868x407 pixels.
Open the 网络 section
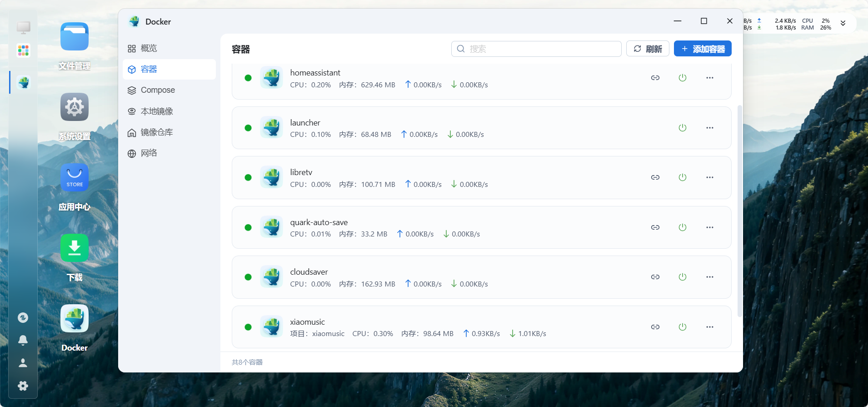point(169,153)
